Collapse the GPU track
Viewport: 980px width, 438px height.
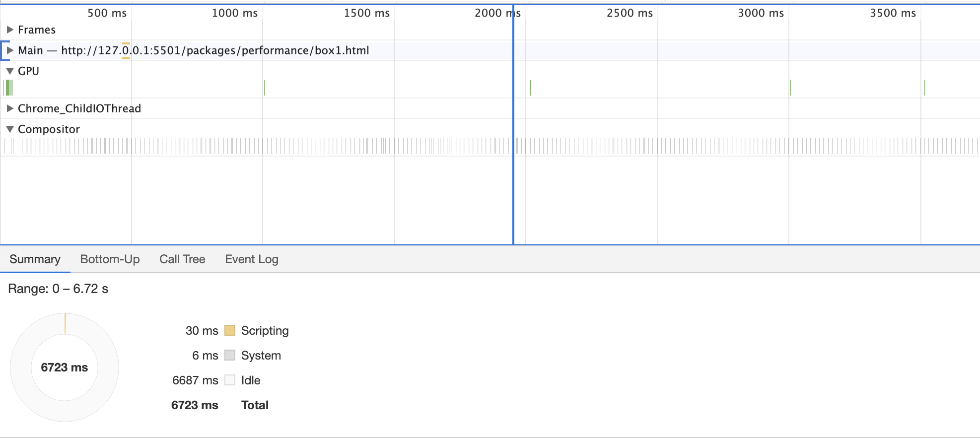coord(9,71)
